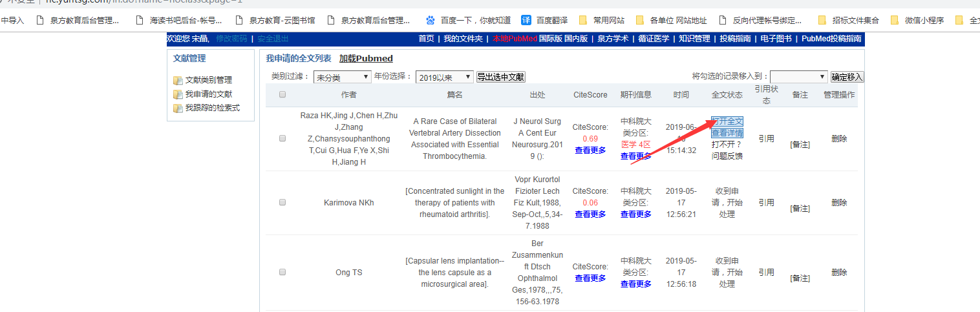Tick the select-all checkbox in table header
This screenshot has width=980, height=312.
282,95
